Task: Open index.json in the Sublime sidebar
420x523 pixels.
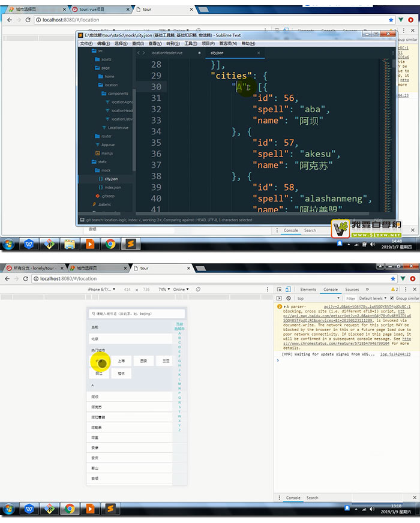Action: [110, 188]
